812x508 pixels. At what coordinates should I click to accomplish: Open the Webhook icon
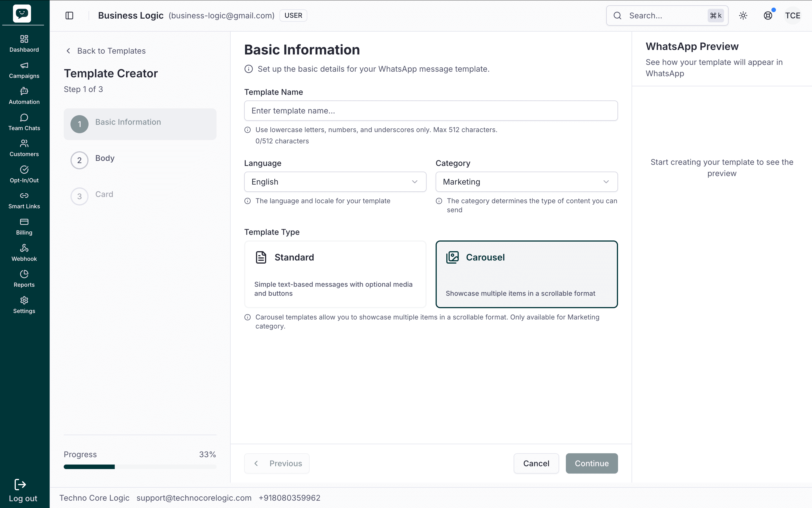[x=24, y=248]
